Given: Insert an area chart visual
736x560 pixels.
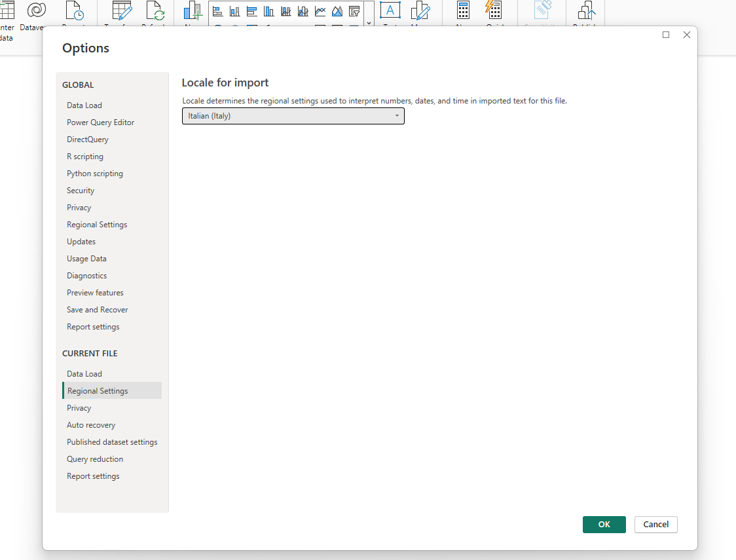Looking at the screenshot, I should 337,10.
